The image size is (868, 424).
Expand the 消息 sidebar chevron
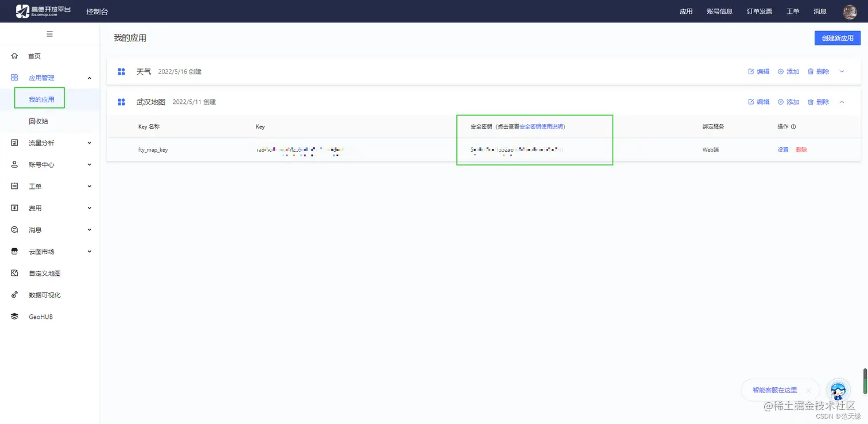click(x=89, y=230)
